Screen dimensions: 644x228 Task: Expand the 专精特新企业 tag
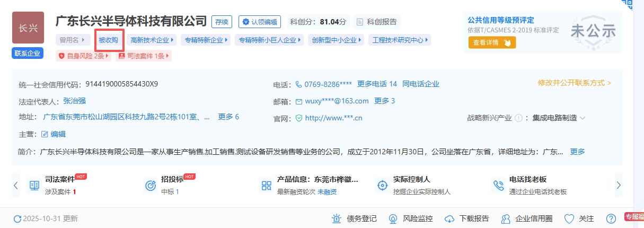[x=206, y=40]
